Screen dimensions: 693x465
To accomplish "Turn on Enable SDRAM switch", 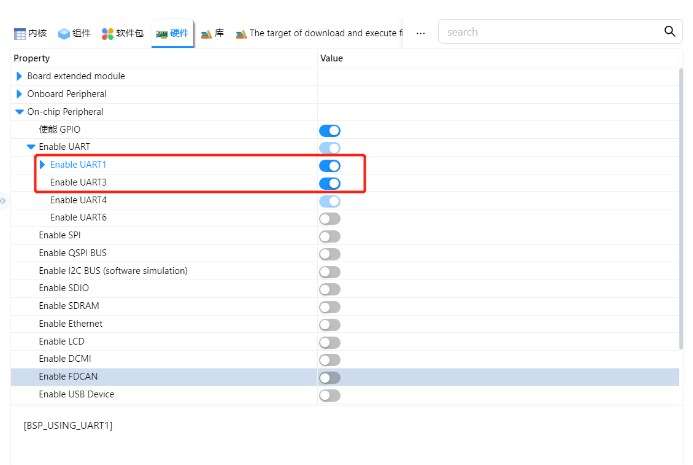I will (330, 307).
